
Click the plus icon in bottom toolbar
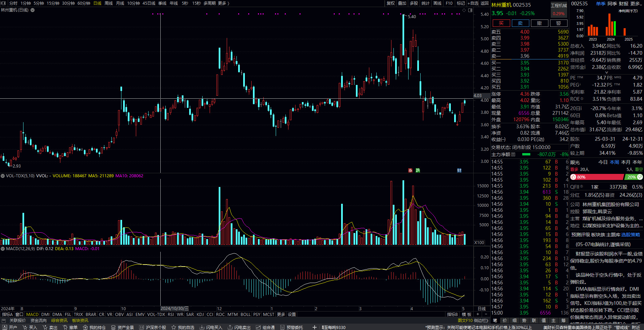314,327
